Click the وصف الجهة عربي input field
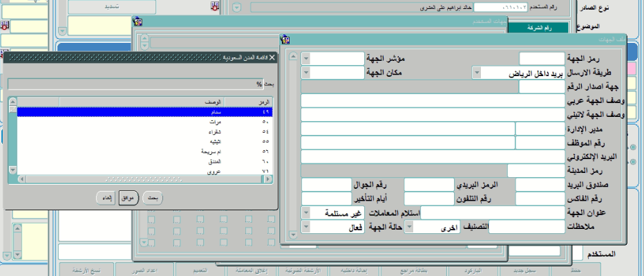 click(433, 101)
